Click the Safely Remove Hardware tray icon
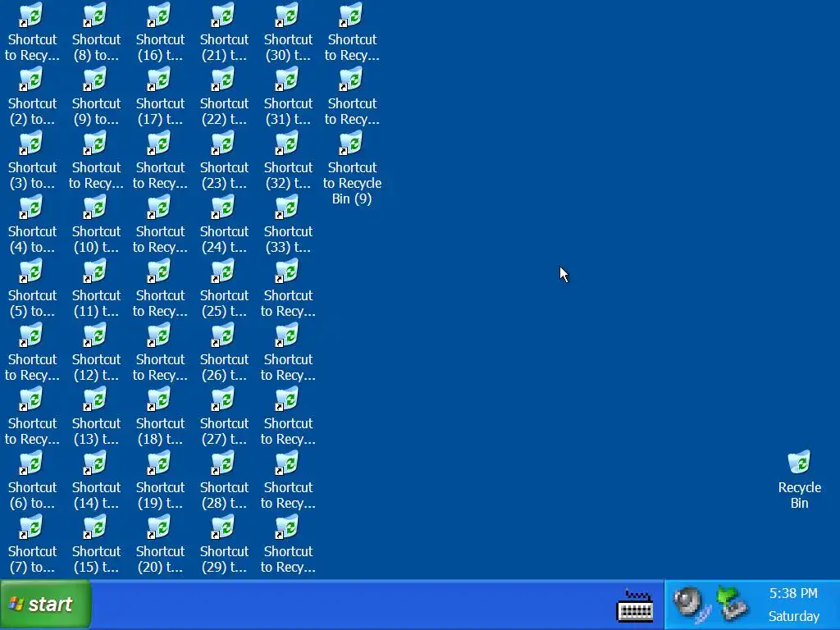840x630 pixels. click(732, 603)
